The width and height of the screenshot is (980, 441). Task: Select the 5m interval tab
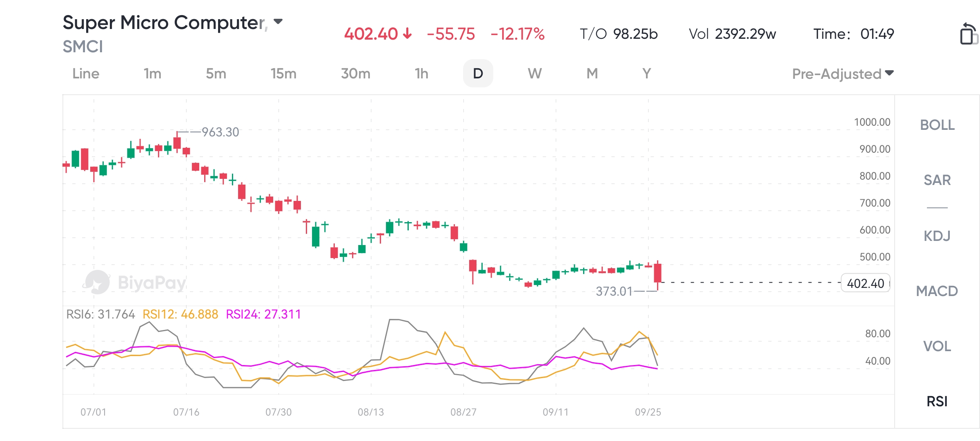(216, 73)
